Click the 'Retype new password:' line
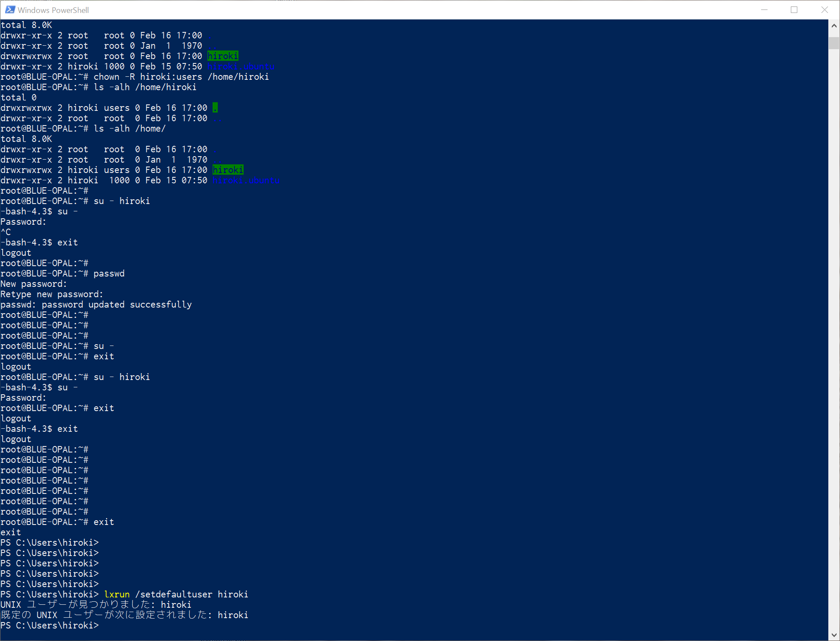The width and height of the screenshot is (840, 641). [x=52, y=294]
